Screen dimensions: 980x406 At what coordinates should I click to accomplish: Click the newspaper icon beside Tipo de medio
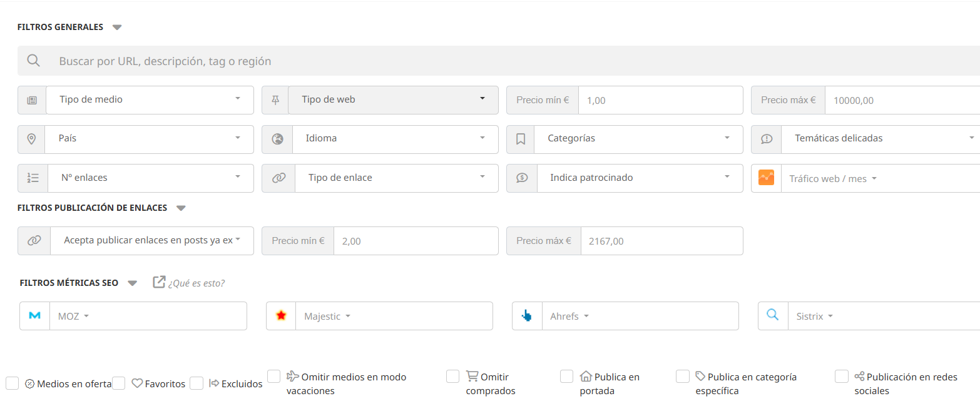tap(33, 100)
